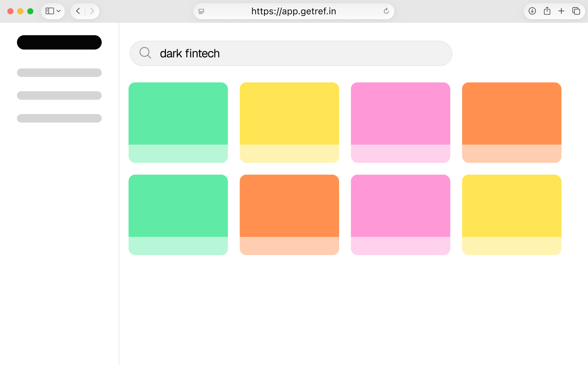The image size is (588, 365).
Task: Click the reload page icon
Action: pos(386,11)
